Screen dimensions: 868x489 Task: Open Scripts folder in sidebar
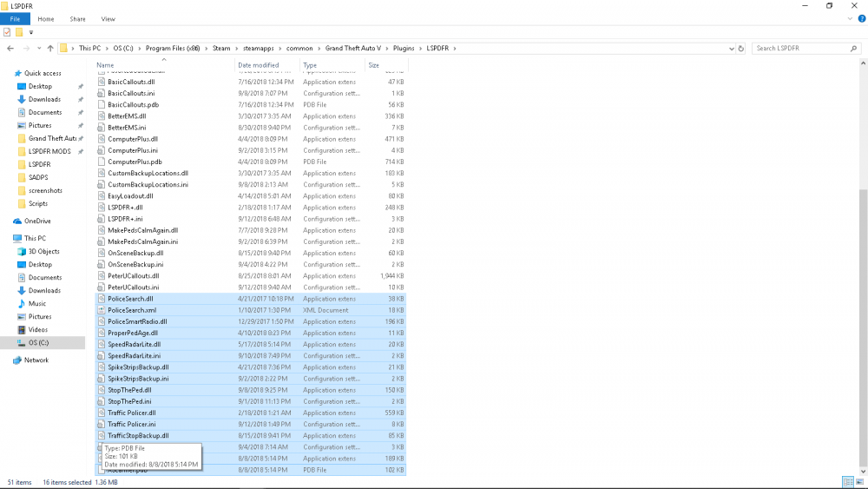38,204
